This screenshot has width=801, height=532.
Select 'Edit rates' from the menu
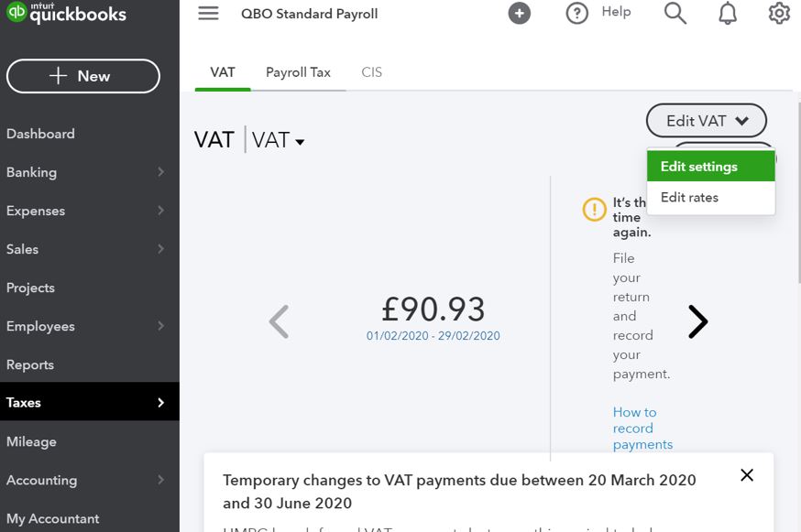689,197
